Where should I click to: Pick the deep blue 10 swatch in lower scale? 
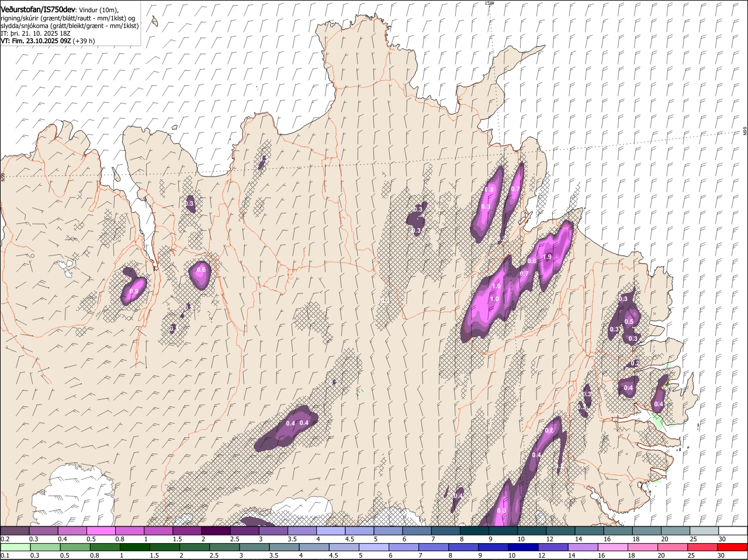522,548
